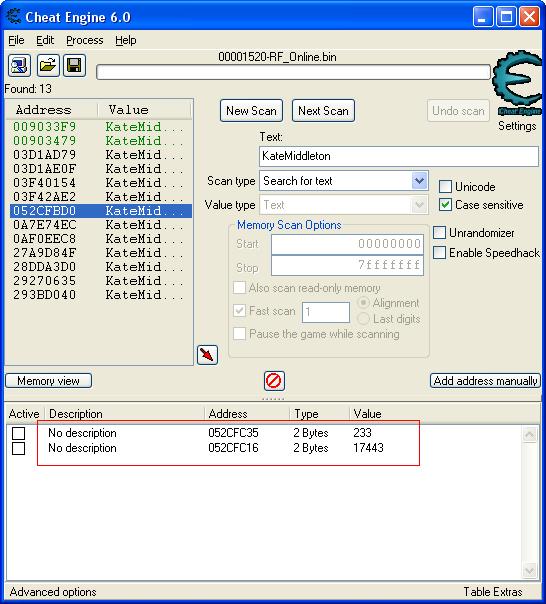Click value 233 in the address table
This screenshot has width=546, height=604.
pyautogui.click(x=362, y=433)
